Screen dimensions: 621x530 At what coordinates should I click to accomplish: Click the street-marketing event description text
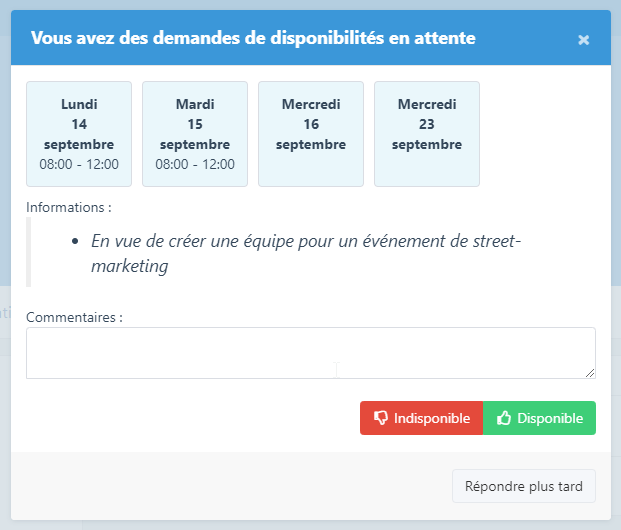pyautogui.click(x=306, y=253)
